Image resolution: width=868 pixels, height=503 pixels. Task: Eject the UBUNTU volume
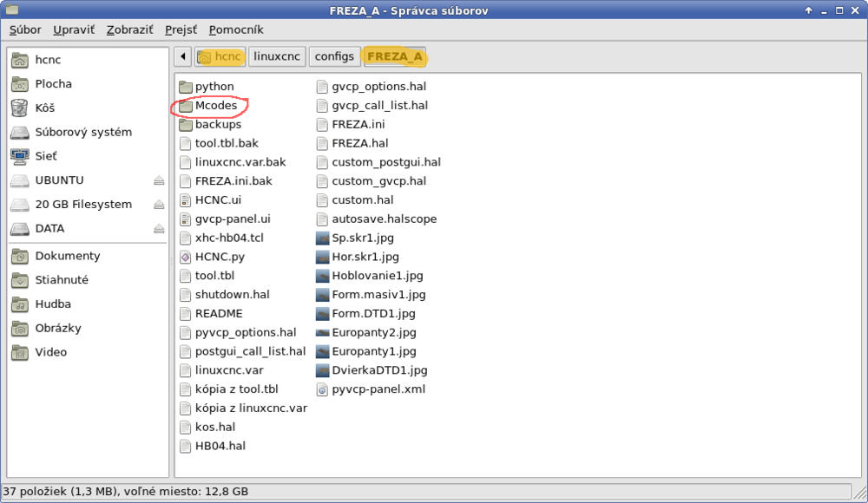(158, 180)
